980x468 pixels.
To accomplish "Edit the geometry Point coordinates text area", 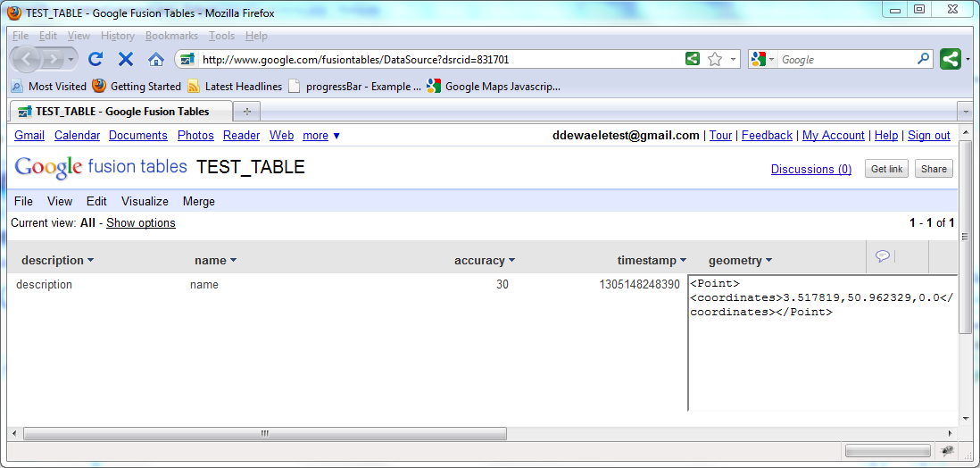I will (x=823, y=343).
